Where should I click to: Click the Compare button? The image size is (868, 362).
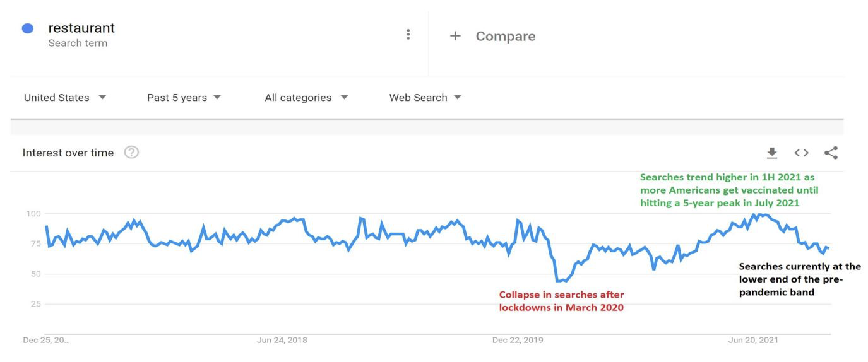point(505,36)
